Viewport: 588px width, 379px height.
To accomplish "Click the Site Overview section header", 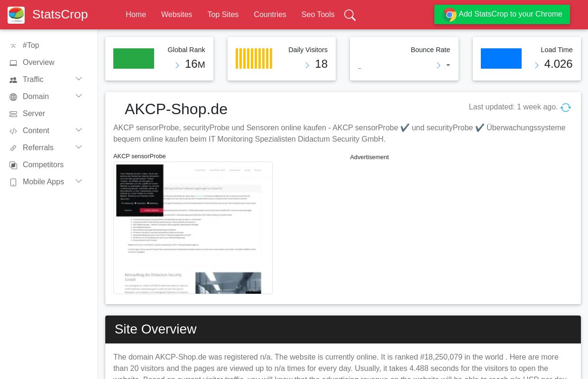I will tap(343, 329).
